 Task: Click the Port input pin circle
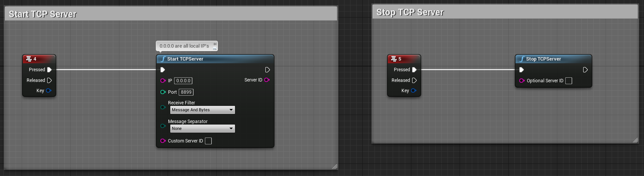(x=163, y=92)
